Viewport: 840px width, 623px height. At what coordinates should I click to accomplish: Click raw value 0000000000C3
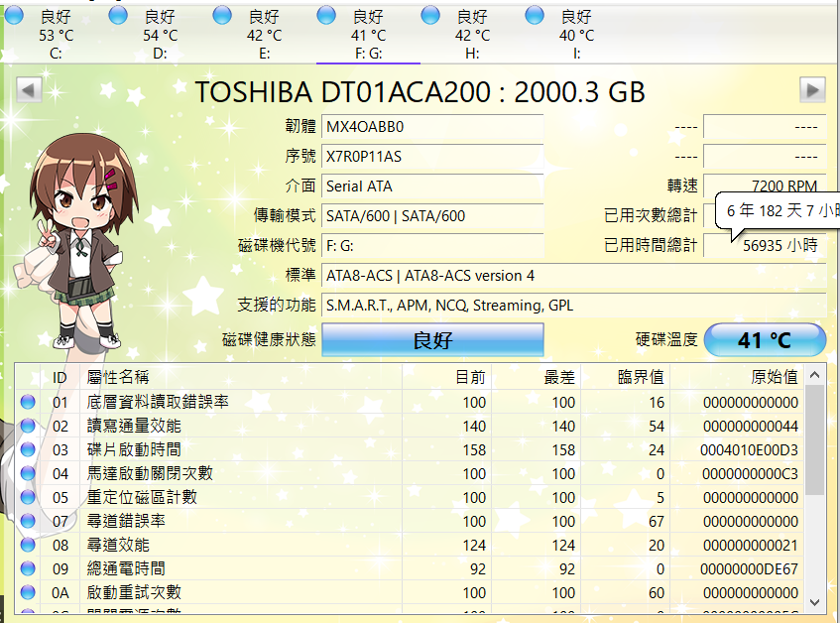pyautogui.click(x=750, y=474)
